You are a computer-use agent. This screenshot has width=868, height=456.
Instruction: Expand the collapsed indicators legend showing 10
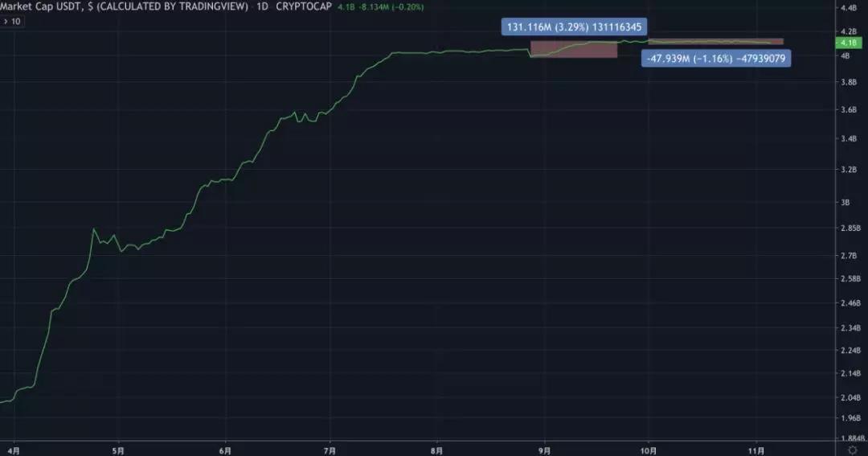tap(14, 22)
